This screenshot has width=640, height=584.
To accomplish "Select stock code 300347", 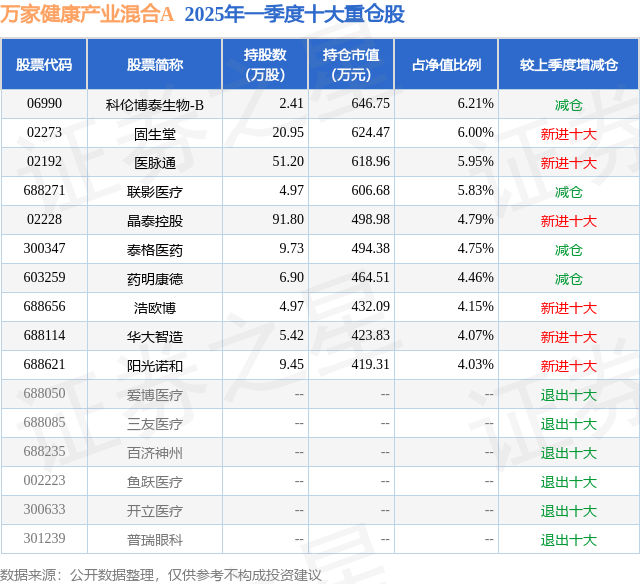I will pyautogui.click(x=44, y=249).
